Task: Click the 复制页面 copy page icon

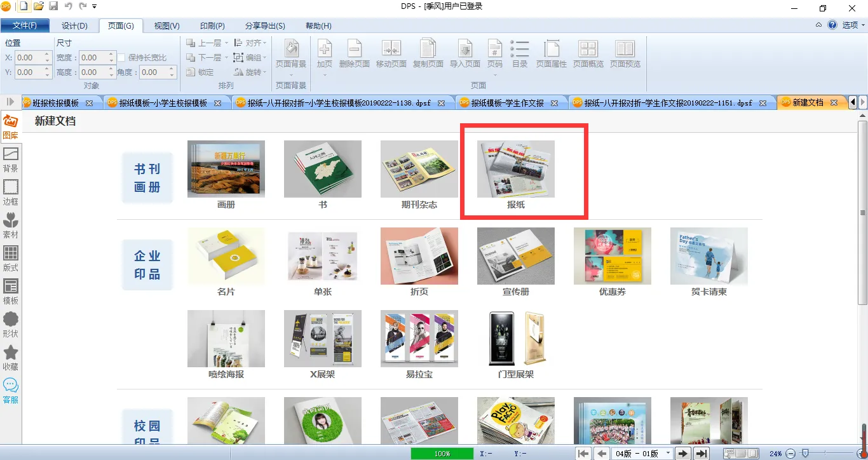Action: pyautogui.click(x=428, y=48)
